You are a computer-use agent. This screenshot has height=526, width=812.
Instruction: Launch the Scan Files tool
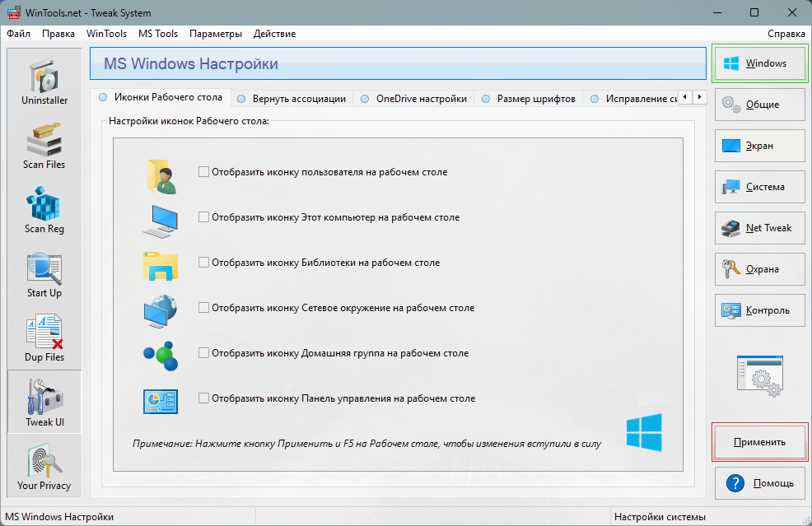(44, 146)
